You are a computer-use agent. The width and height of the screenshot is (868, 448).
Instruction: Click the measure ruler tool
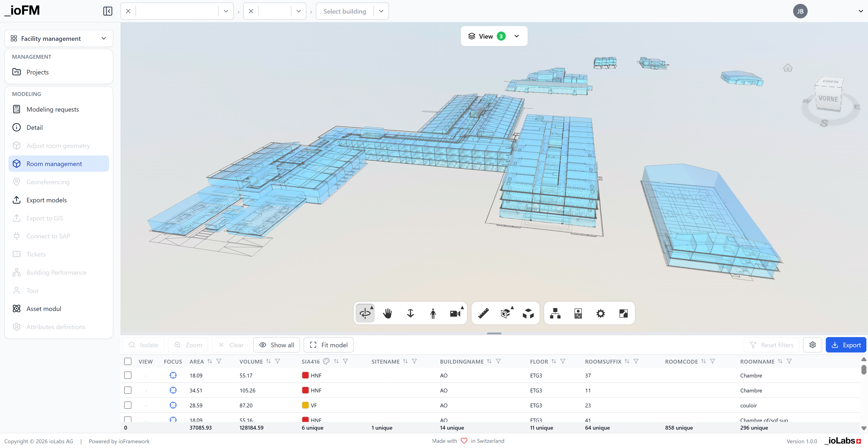tap(483, 313)
